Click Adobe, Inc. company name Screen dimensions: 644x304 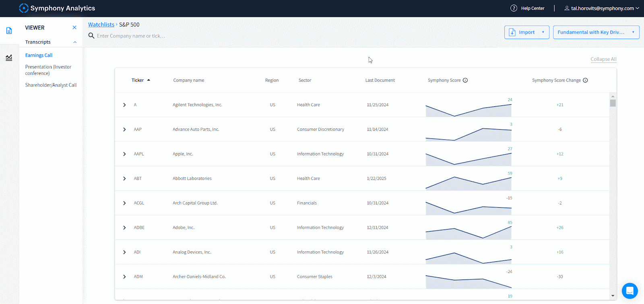pyautogui.click(x=184, y=227)
